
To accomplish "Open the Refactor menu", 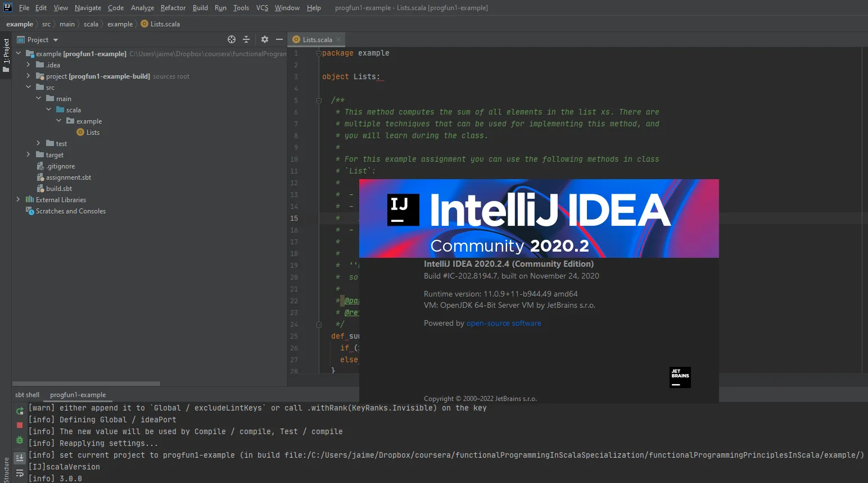I will [173, 8].
